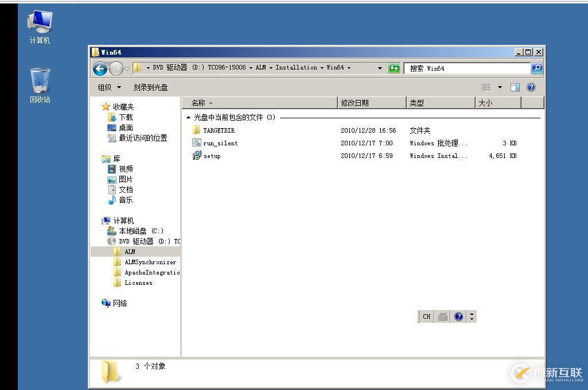Open the 回收站 desktop icon
The height and width of the screenshot is (390, 588).
pos(38,80)
